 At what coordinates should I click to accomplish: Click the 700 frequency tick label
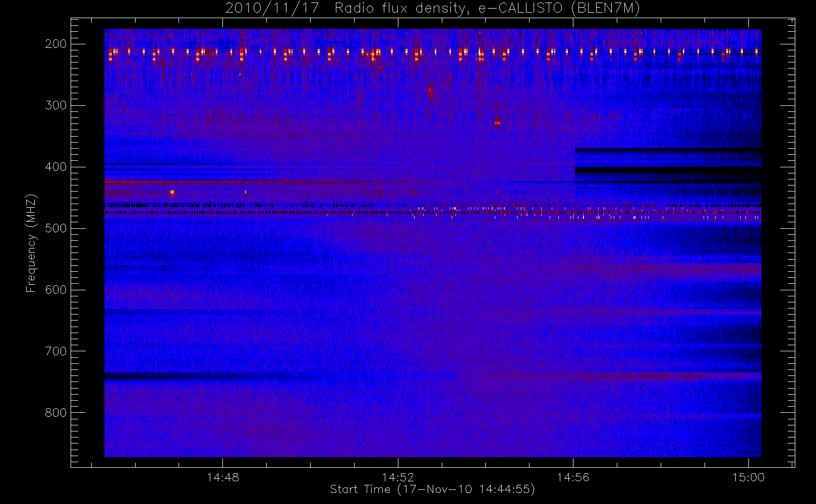[56, 351]
